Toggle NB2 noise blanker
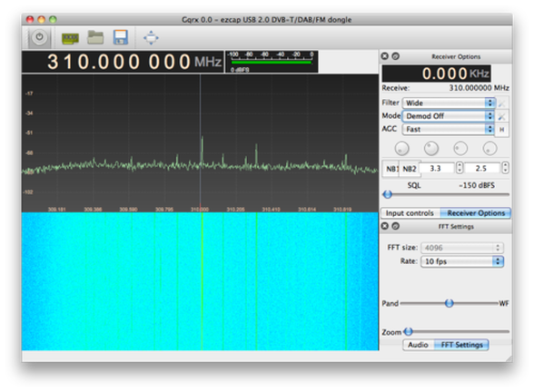 point(410,169)
